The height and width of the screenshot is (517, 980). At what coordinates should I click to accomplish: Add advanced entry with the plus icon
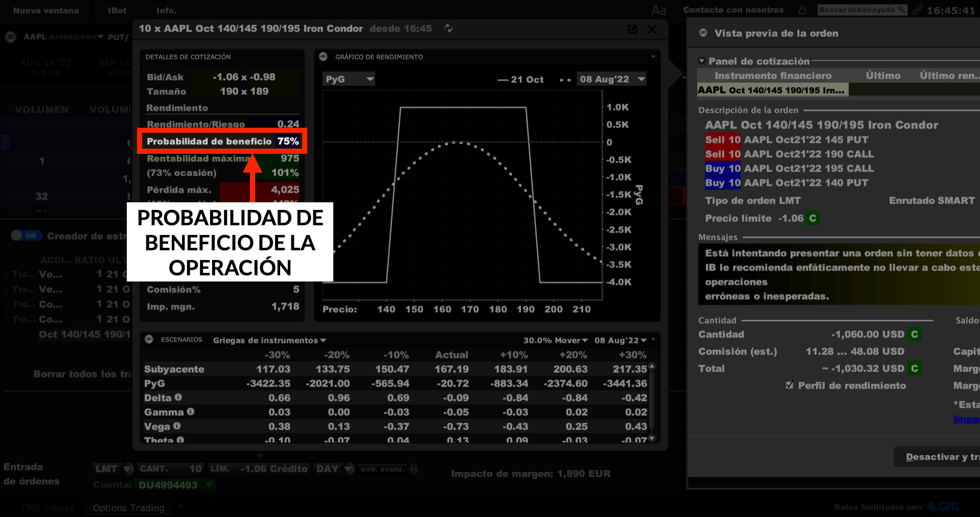click(x=413, y=468)
